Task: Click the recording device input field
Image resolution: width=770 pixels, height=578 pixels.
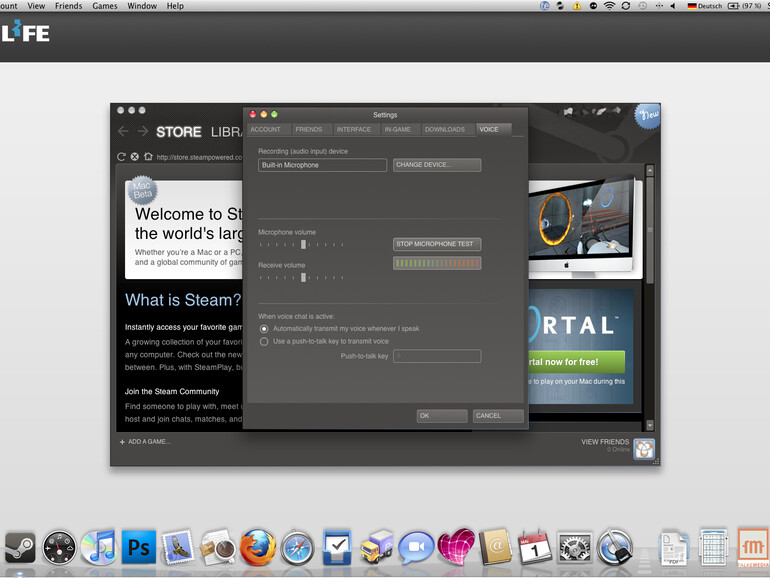Action: tap(323, 165)
